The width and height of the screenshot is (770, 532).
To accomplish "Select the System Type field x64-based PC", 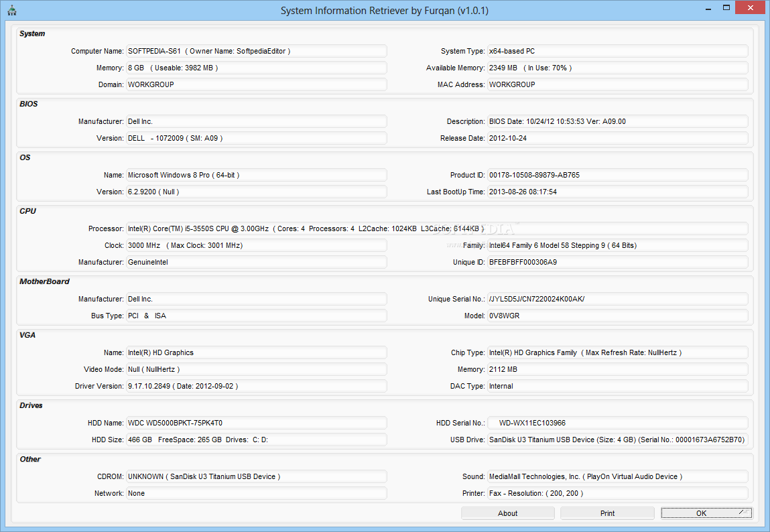I will (618, 51).
